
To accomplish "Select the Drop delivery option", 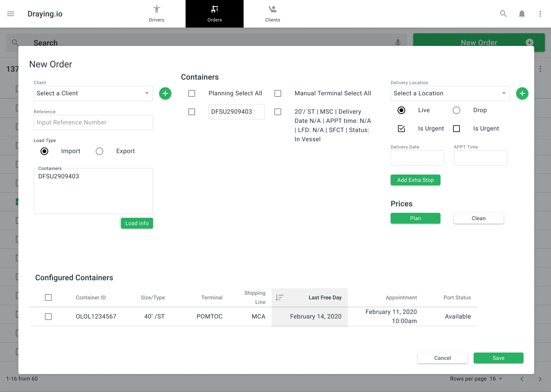I will 456,110.
